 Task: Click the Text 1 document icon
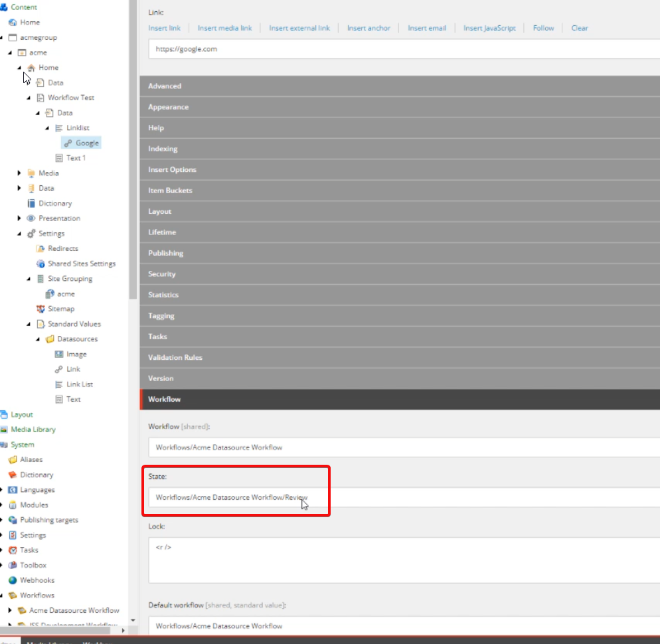pyautogui.click(x=59, y=158)
